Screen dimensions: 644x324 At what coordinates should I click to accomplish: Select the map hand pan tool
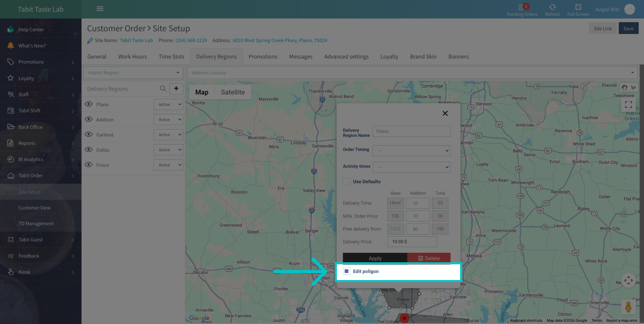pyautogui.click(x=624, y=87)
